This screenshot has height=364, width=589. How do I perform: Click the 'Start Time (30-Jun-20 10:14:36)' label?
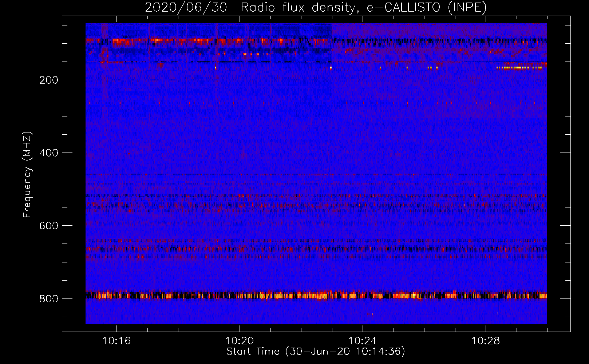[316, 352]
